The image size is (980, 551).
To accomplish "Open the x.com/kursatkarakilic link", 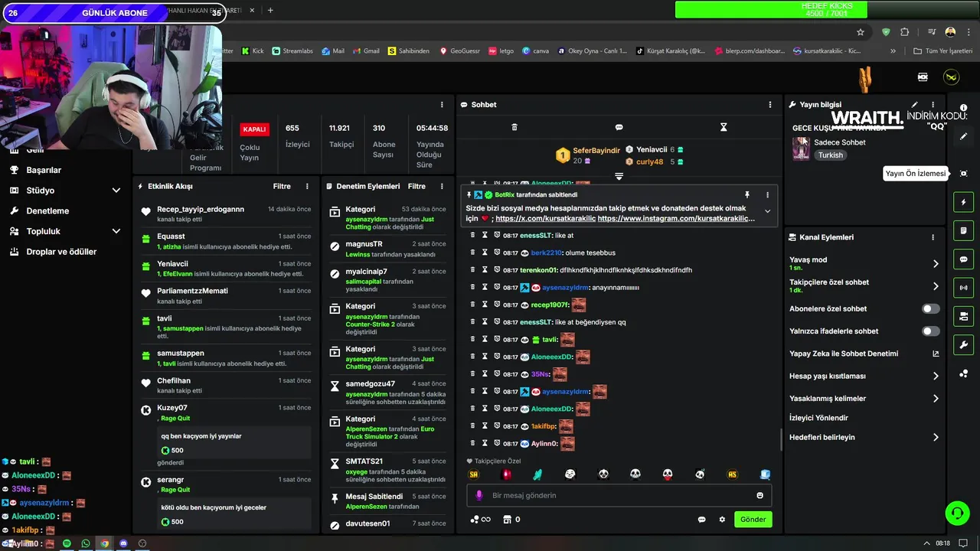I will [544, 219].
